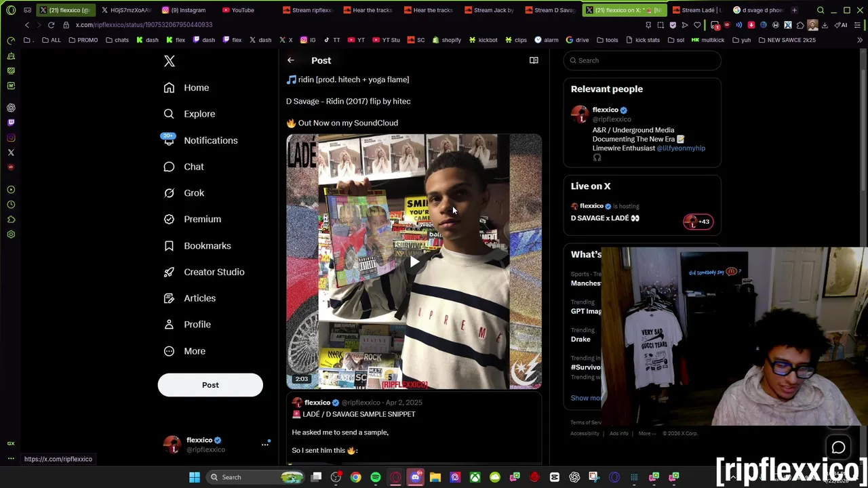868x488 pixels.
Task: Expand the More menu
Action: [184, 351]
